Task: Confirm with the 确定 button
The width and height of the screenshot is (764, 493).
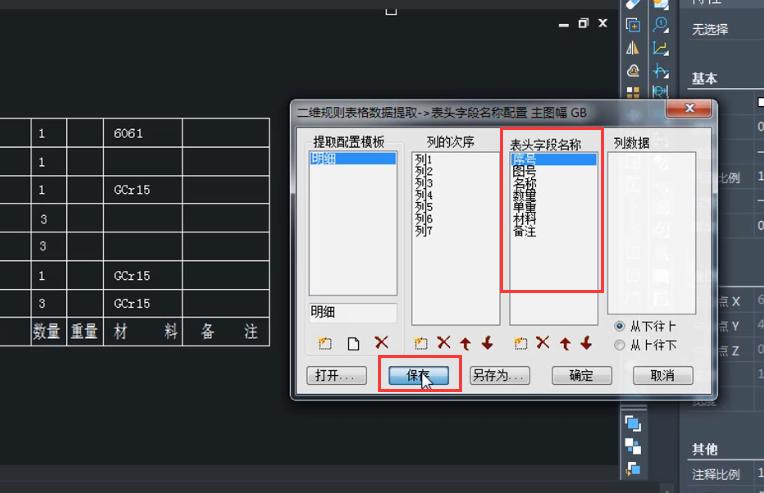Action: [581, 375]
